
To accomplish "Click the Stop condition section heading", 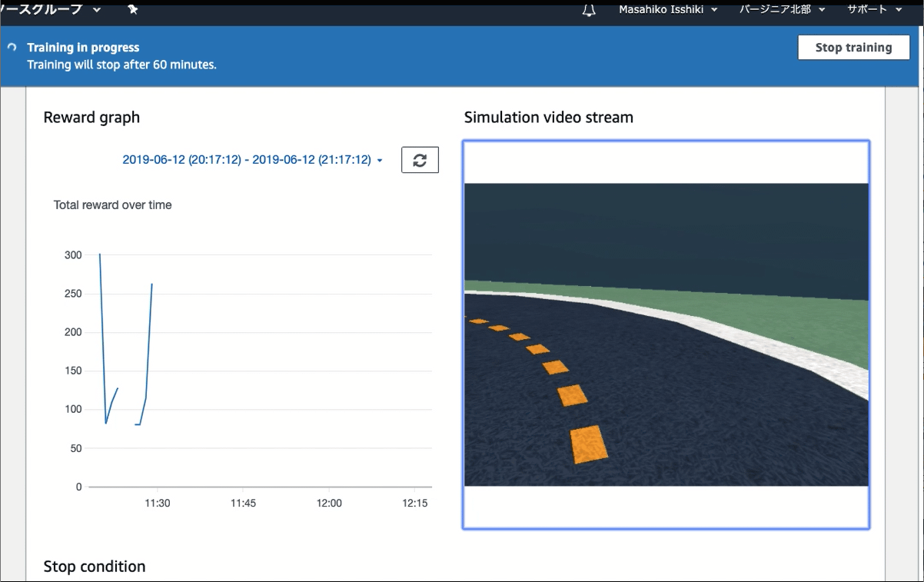I will [95, 566].
